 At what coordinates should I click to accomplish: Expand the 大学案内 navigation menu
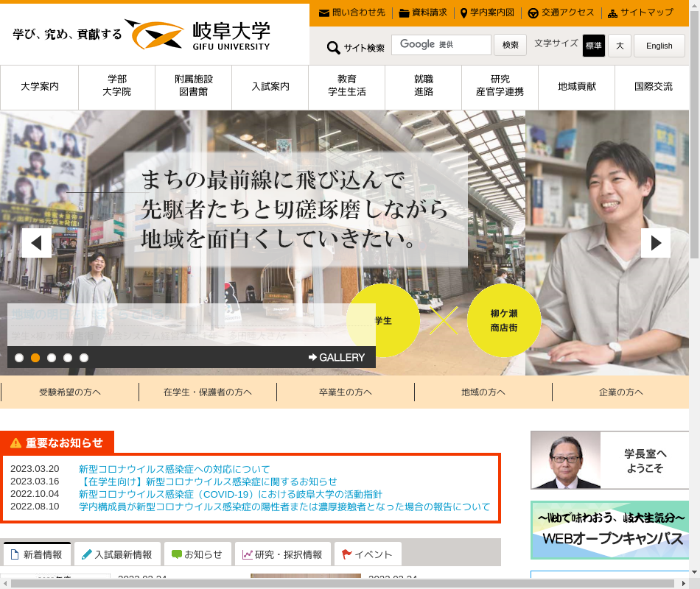[39, 87]
